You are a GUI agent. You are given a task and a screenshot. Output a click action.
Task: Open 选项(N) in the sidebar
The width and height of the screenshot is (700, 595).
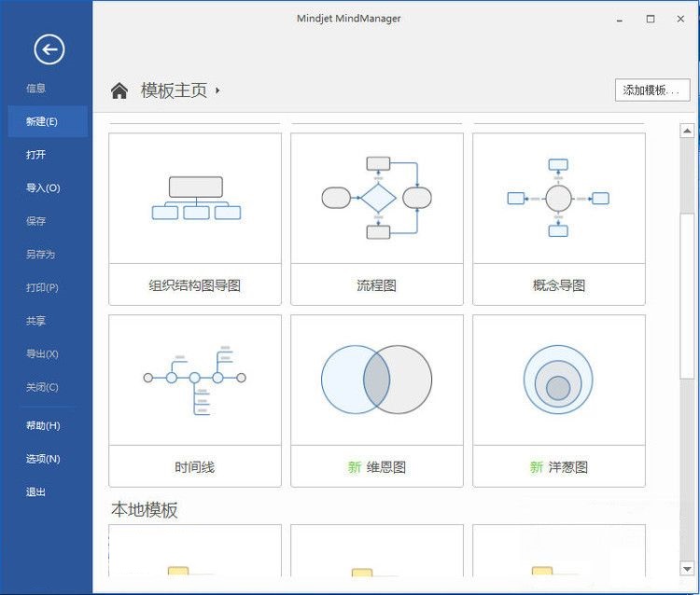(43, 459)
